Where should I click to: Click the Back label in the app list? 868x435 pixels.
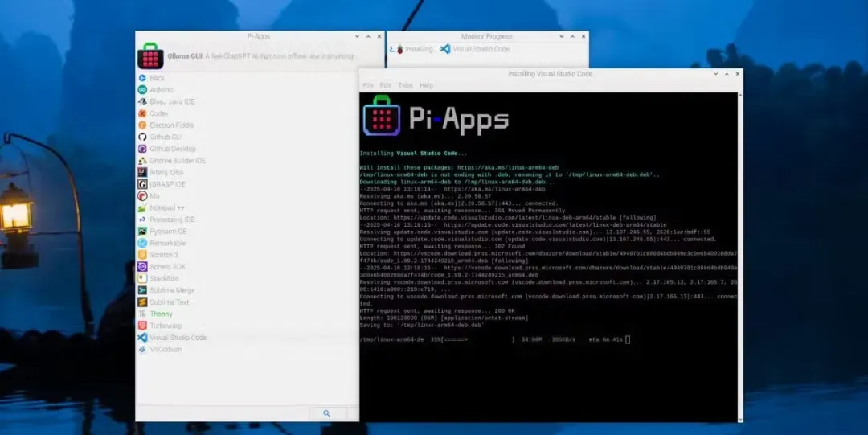[x=158, y=78]
